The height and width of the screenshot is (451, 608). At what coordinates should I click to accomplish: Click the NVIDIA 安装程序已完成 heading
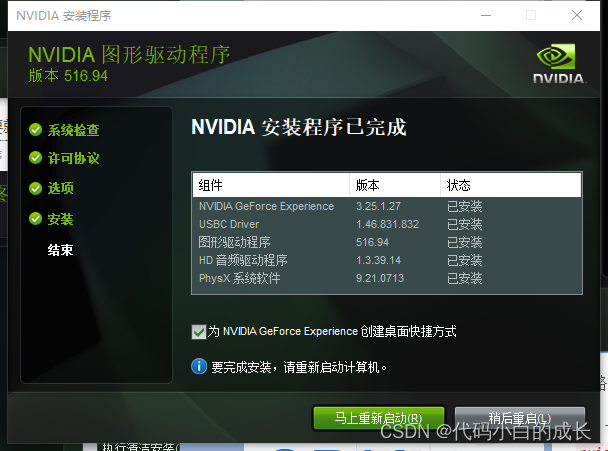point(299,127)
